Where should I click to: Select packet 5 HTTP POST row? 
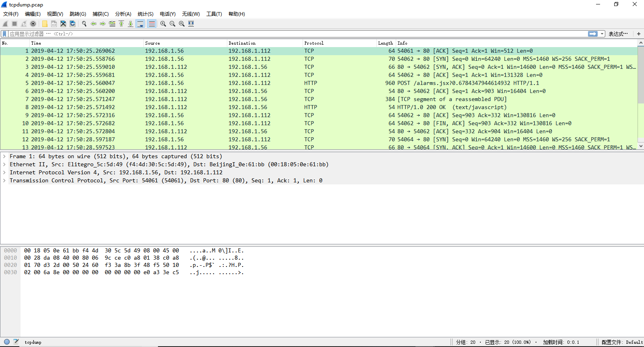pos(319,83)
